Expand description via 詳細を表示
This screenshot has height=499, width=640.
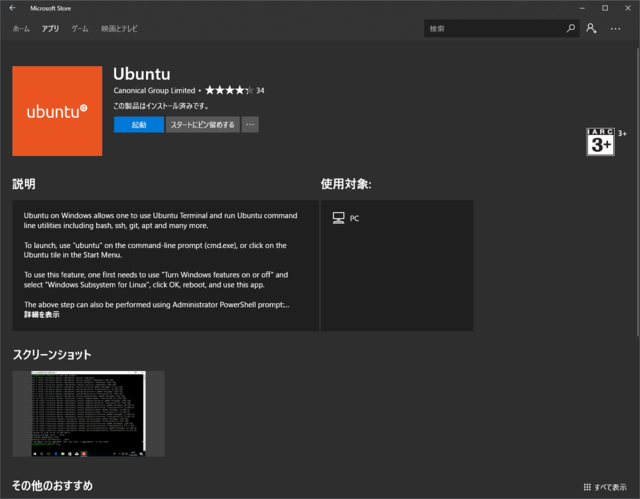[42, 315]
